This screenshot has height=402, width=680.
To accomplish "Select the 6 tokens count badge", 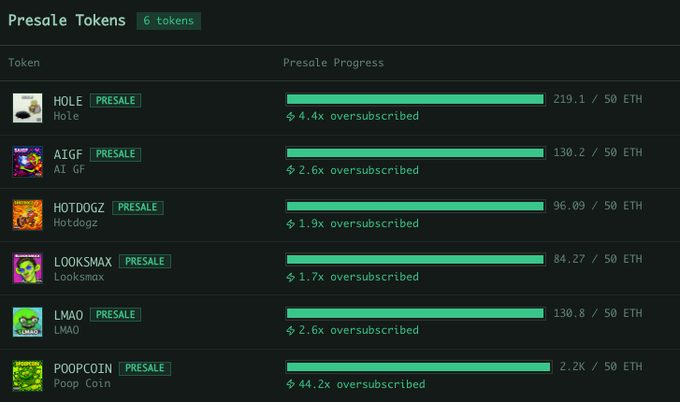I will click(x=168, y=21).
